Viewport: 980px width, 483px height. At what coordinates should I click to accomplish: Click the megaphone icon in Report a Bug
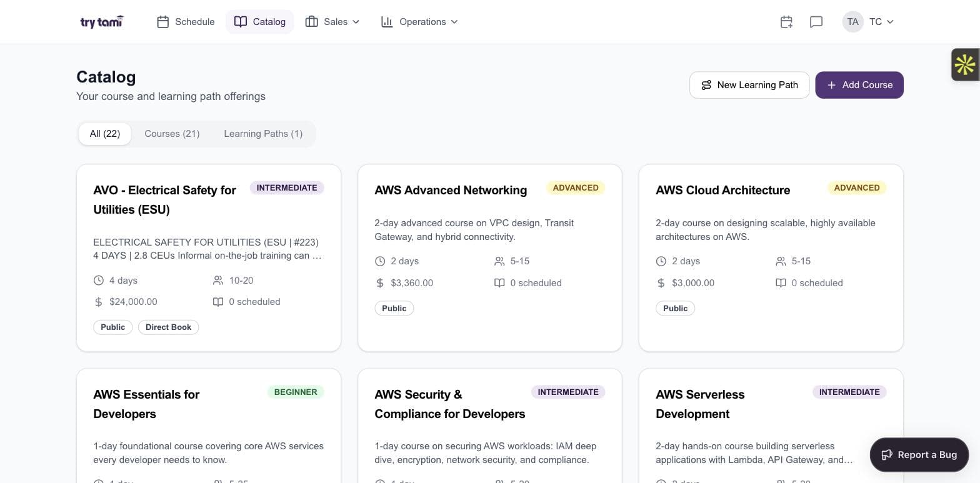click(x=887, y=455)
